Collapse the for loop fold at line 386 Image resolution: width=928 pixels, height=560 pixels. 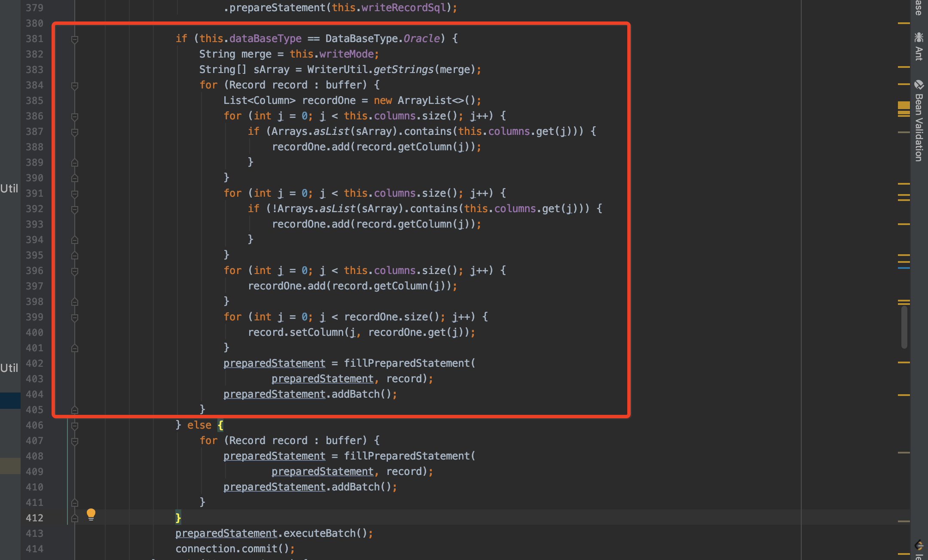(x=75, y=117)
